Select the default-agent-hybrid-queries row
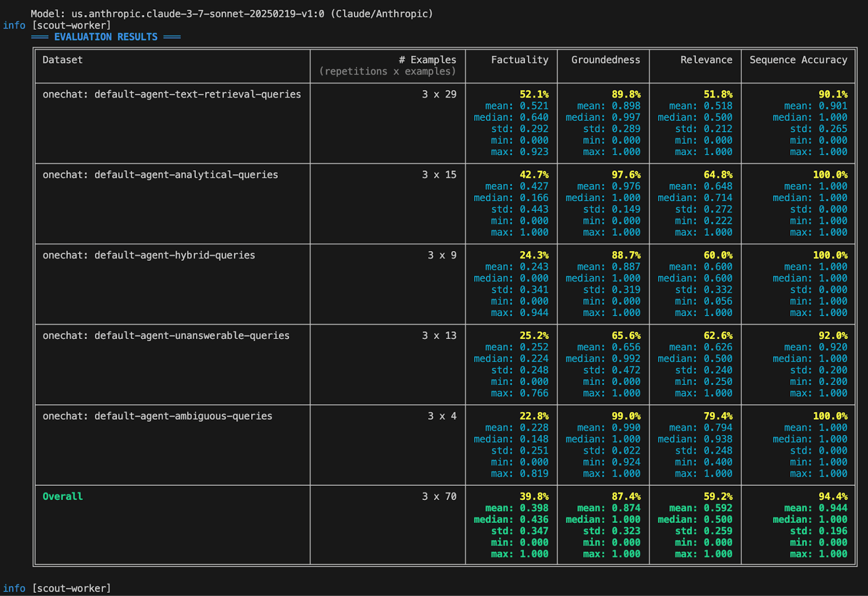The width and height of the screenshot is (868, 596). [x=149, y=255]
